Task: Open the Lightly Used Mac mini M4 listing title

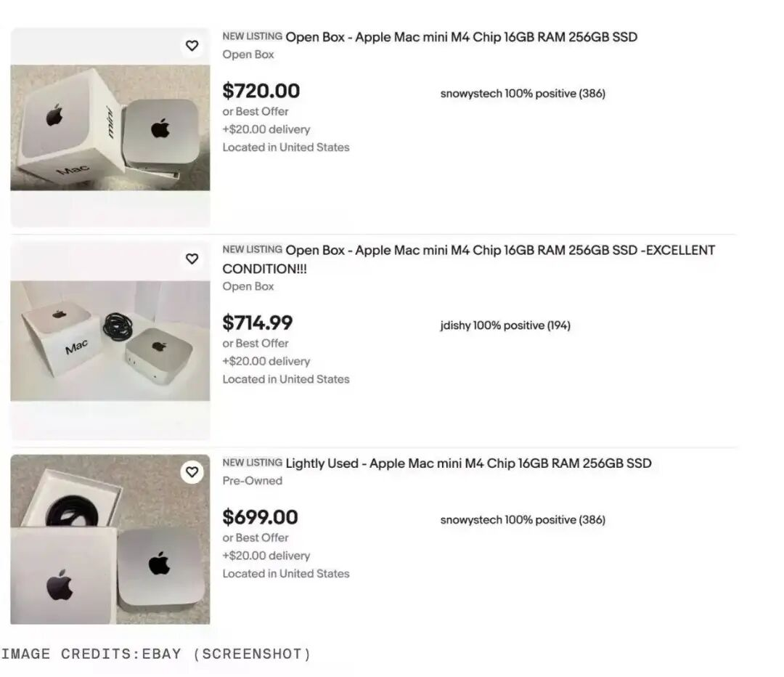Action: (468, 463)
